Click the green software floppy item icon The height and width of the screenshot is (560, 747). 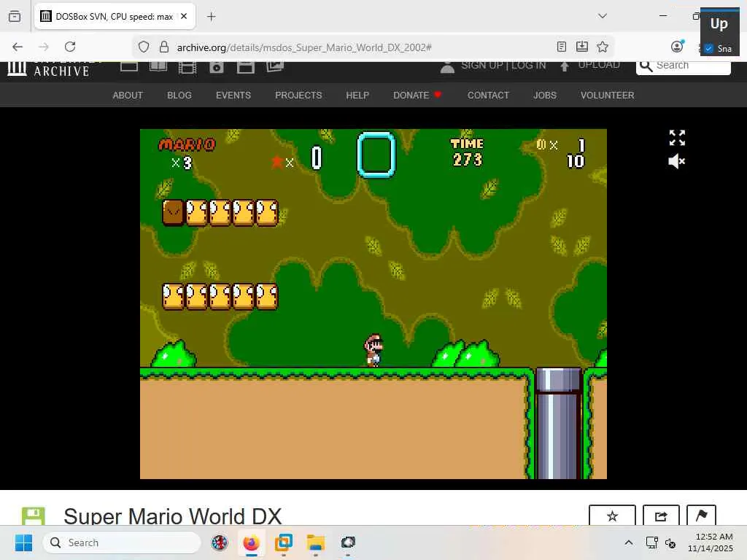[x=34, y=516]
